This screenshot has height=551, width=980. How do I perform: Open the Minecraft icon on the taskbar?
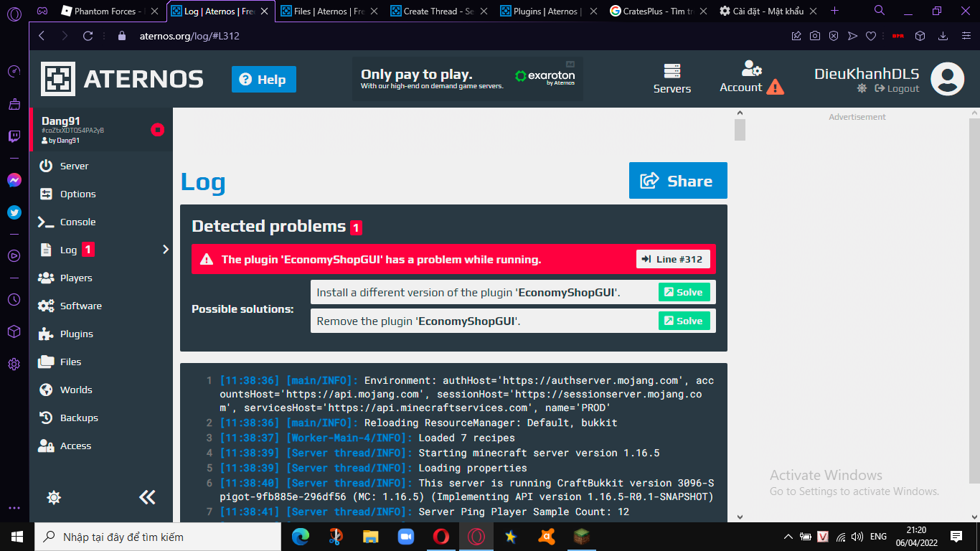pos(581,537)
